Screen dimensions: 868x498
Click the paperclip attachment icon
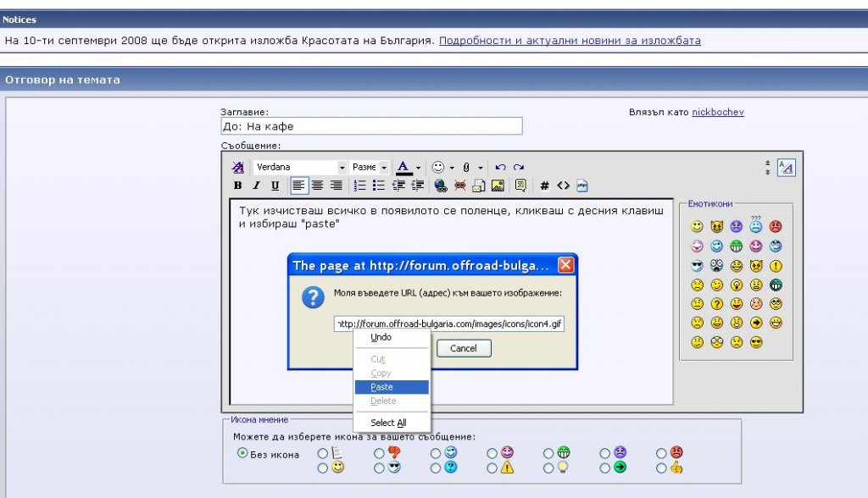click(x=466, y=167)
